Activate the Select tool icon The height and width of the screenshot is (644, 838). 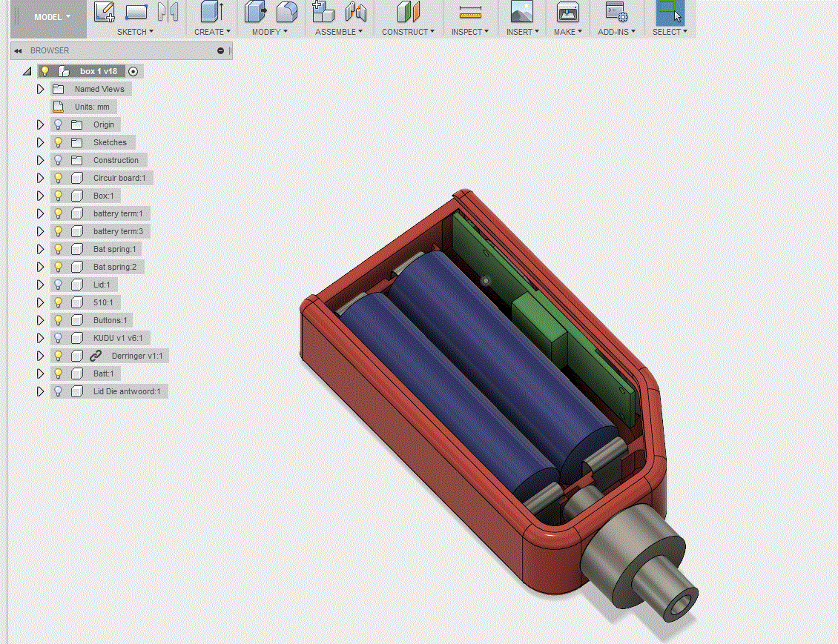[x=670, y=13]
